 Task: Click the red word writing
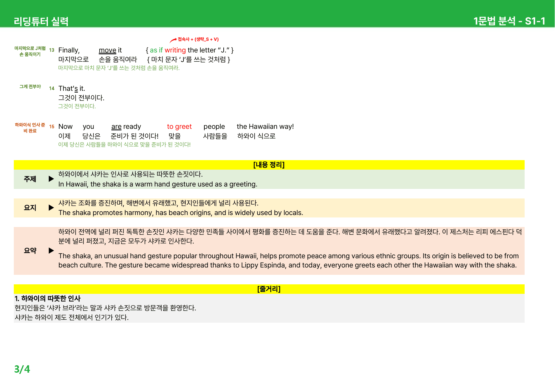click(x=175, y=50)
